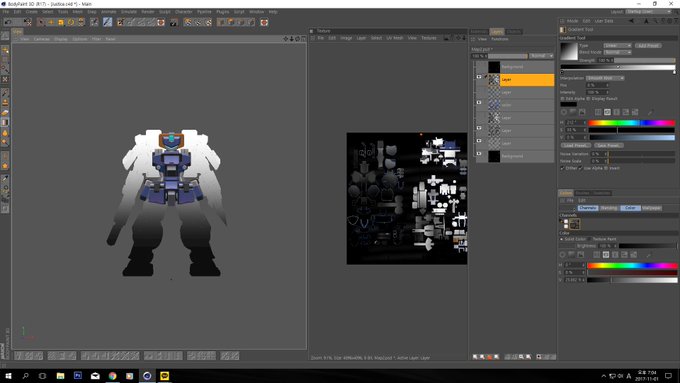Click the Undo icon in main toolbar
680x383 pixels.
click(x=8, y=22)
